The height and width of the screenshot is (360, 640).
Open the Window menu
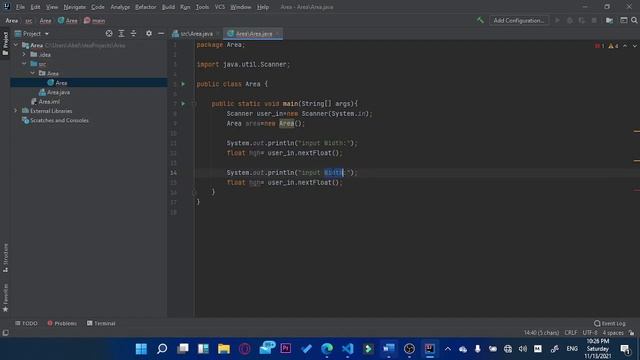(x=240, y=7)
